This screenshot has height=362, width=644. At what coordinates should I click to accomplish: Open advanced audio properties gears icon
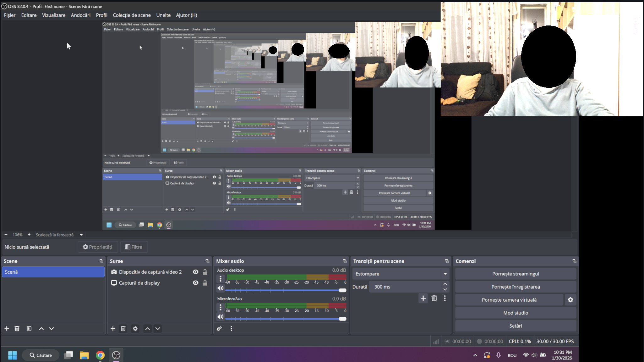[x=219, y=329]
